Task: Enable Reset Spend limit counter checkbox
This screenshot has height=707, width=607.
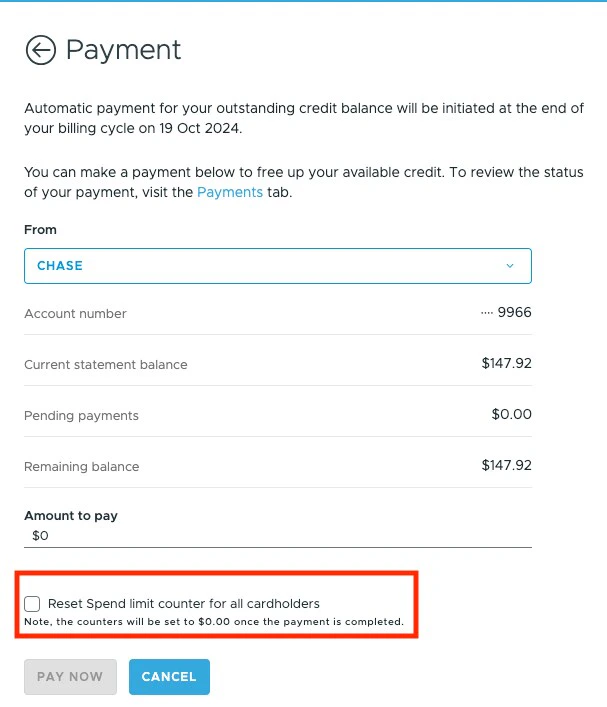Action: click(x=33, y=604)
